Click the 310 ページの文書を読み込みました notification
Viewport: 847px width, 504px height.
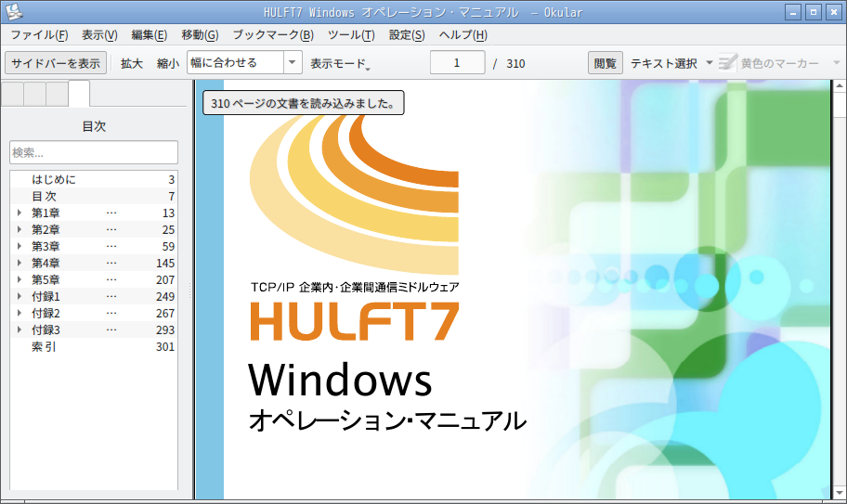[303, 103]
